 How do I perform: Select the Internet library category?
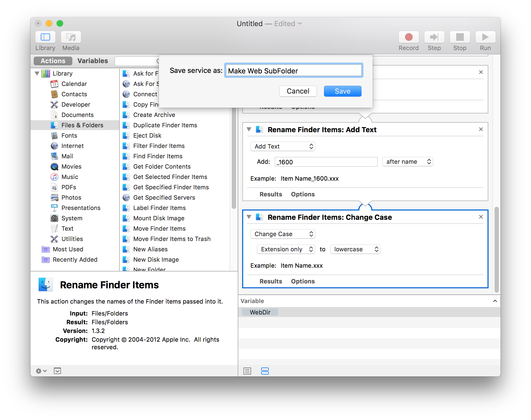72,146
